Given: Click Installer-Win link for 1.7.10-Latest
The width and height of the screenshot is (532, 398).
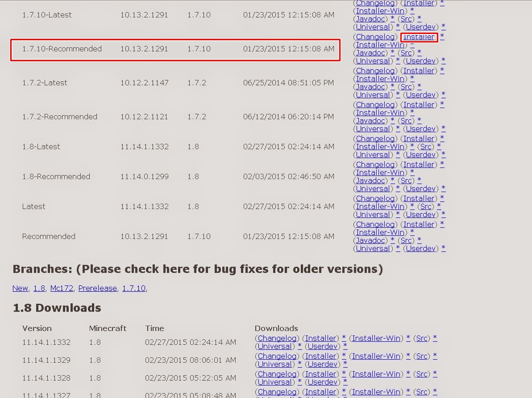Looking at the screenshot, I should coord(380,11).
